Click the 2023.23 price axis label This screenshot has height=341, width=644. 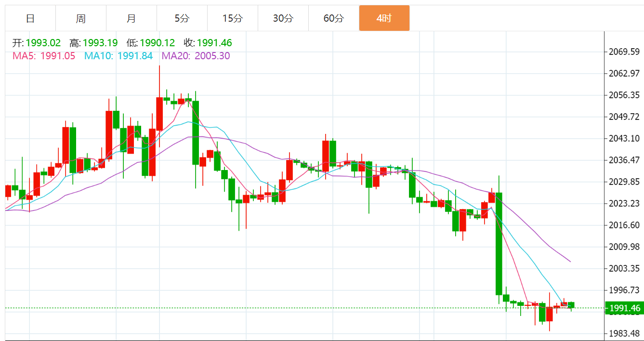(625, 204)
